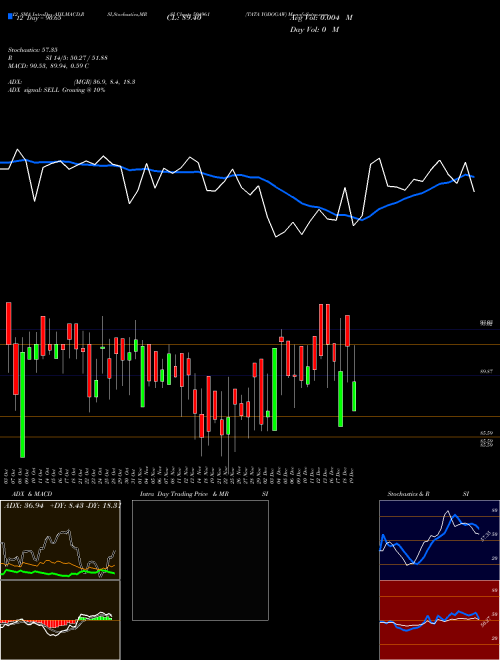The height and width of the screenshot is (660, 500).
Task: Click the (MGR) 36.9, 8.4, 18.3 values
Action: click(104, 82)
